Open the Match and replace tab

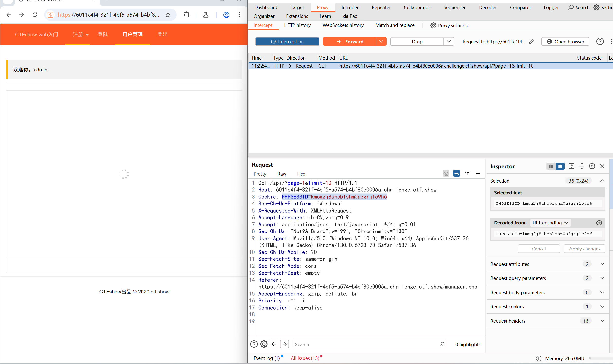395,25
